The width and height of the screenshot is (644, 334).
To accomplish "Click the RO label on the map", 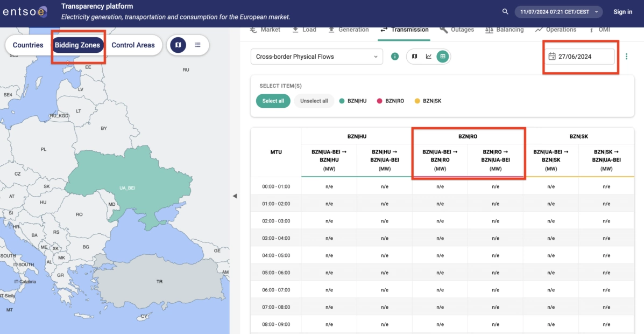I will click(79, 214).
